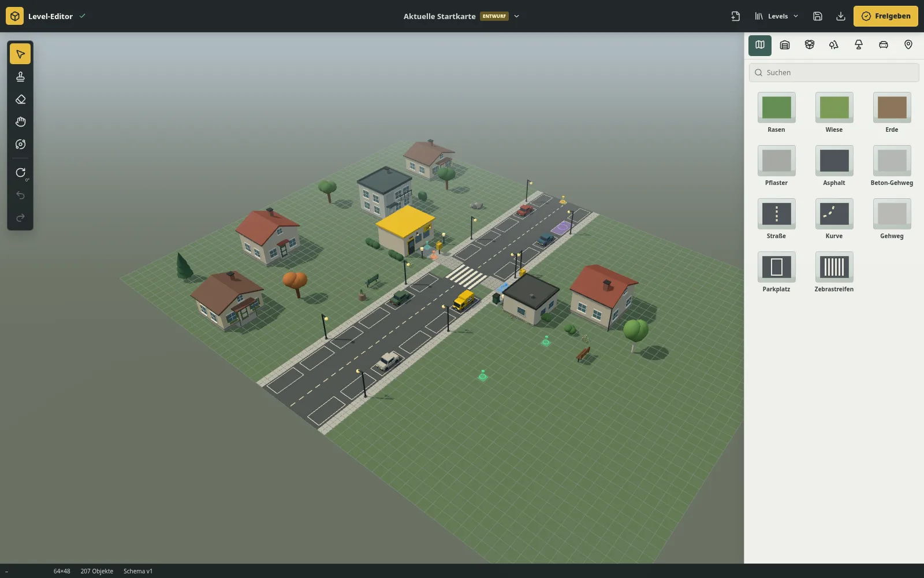Click the Aktuelle Startkarte map title

(439, 16)
